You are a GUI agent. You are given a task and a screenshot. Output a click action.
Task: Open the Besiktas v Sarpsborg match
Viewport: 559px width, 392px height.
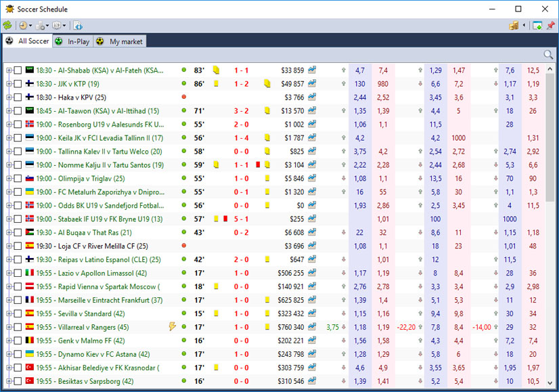85,382
